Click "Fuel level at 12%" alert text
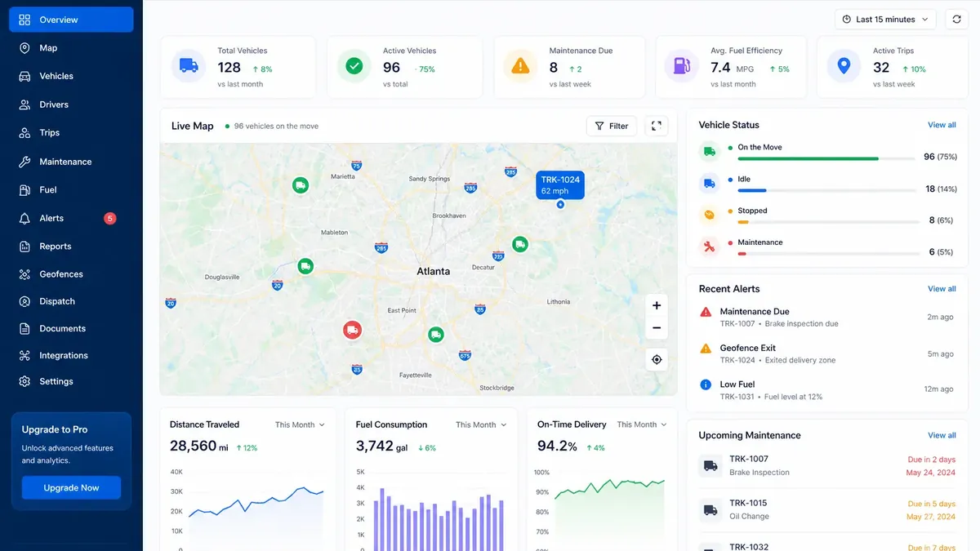980x551 pixels. [793, 397]
